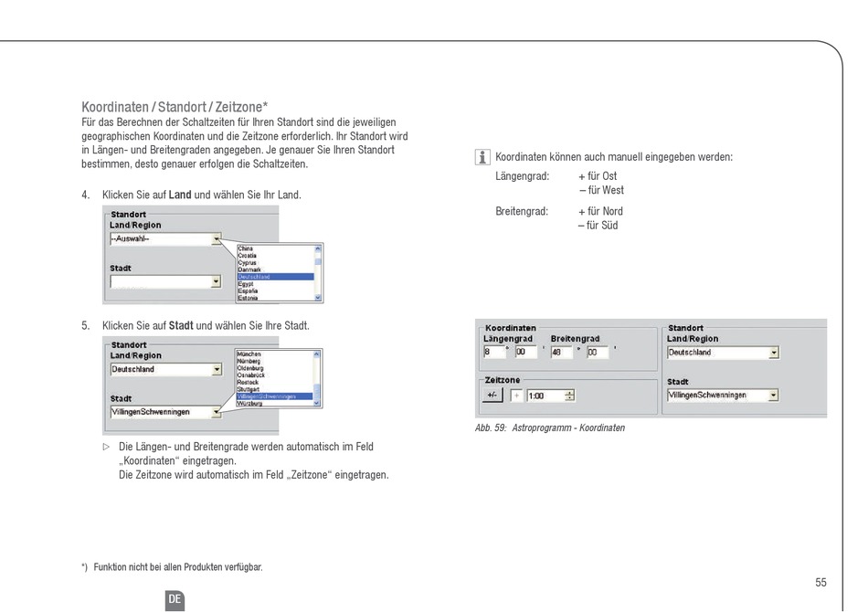The height and width of the screenshot is (612, 868).
Task: Select Nürnberg in the city list
Action: click(249, 361)
